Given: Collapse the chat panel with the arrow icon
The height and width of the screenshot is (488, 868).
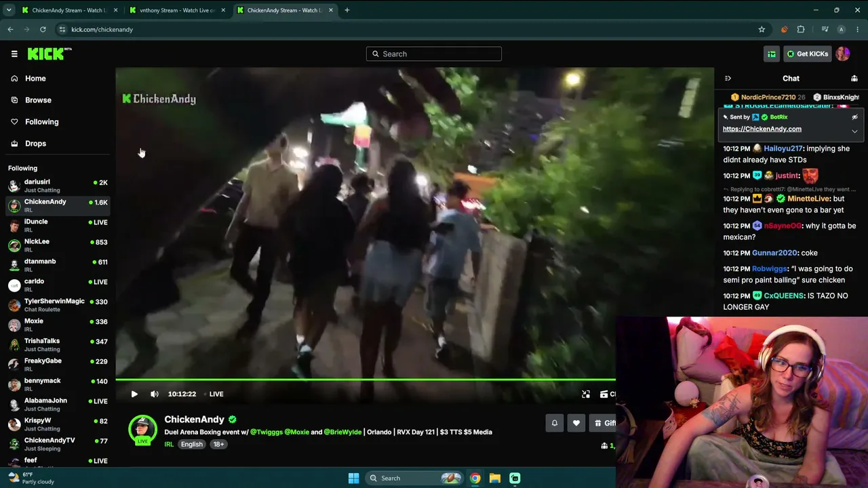Looking at the screenshot, I should click(x=728, y=79).
